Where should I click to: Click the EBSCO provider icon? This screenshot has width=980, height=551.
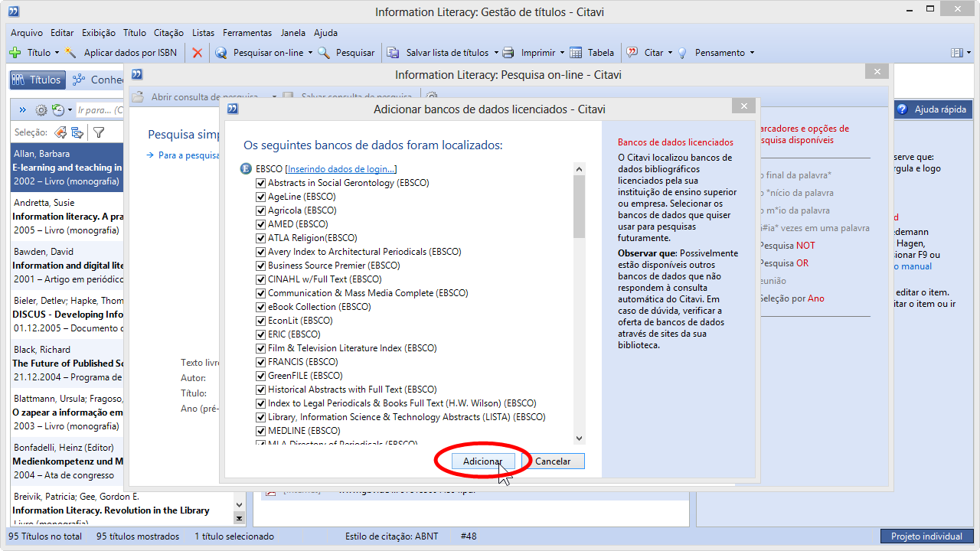pos(246,169)
